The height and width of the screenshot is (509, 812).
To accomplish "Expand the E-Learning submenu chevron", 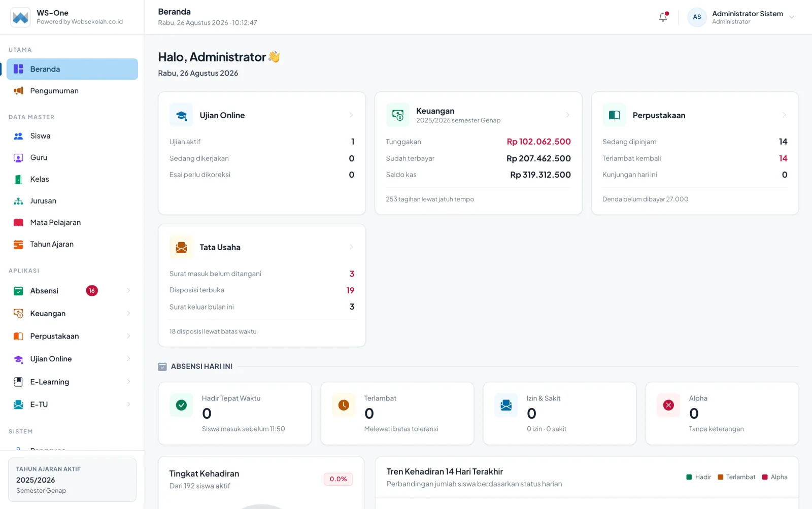I will point(128,382).
